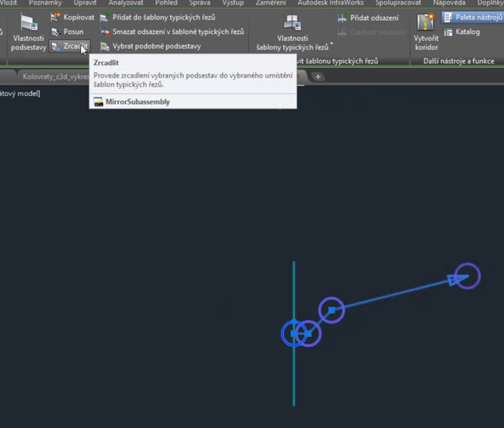
Task: Click the Vlastnosti podsestavy icon
Action: pyautogui.click(x=29, y=24)
